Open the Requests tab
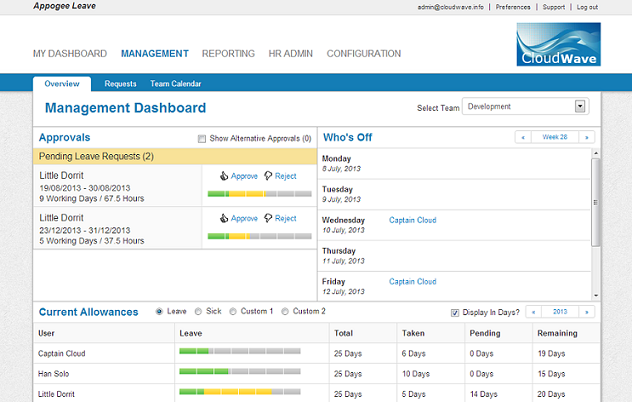The image size is (632, 402). (120, 84)
